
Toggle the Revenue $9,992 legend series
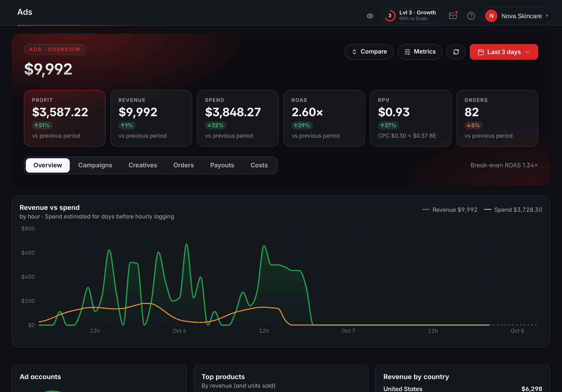[450, 210]
